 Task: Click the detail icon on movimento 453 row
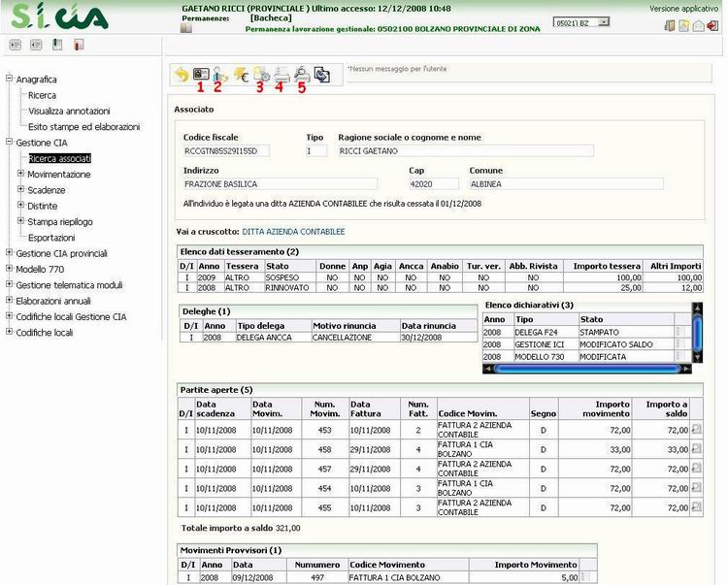tap(696, 430)
